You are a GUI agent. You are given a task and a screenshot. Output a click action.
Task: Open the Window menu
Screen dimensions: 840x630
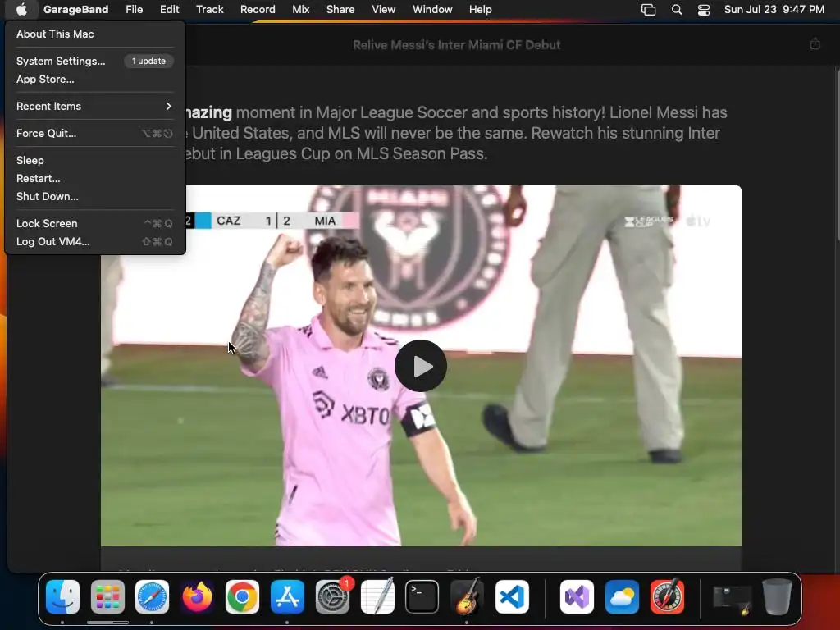click(432, 10)
